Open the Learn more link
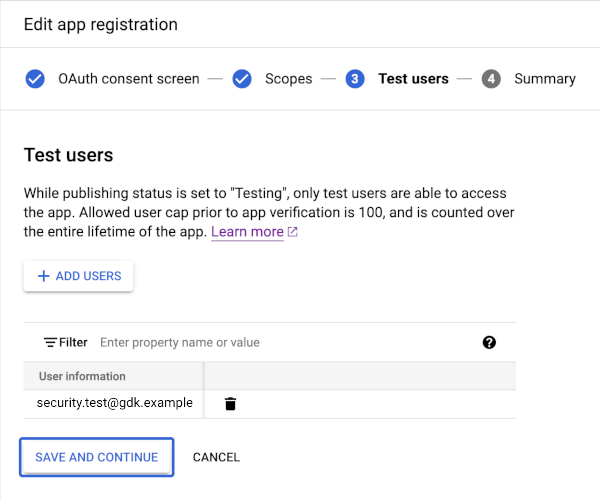 tap(247, 231)
